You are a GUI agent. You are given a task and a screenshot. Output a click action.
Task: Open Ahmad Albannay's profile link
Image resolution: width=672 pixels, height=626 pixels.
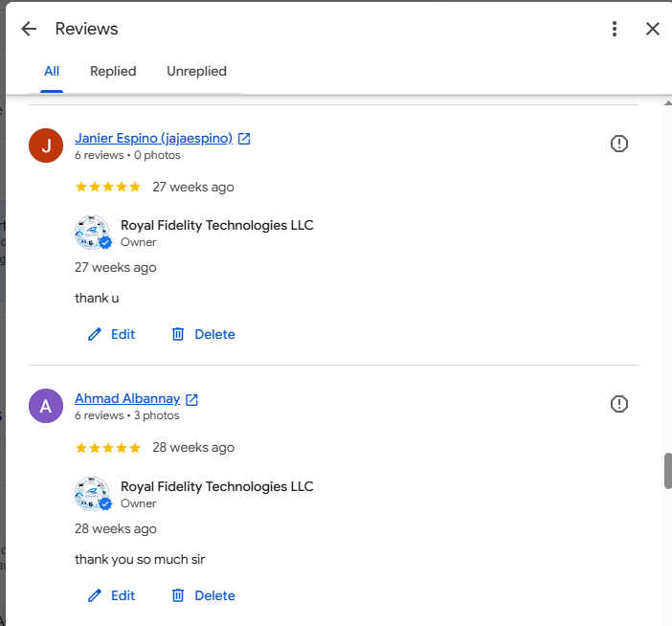pos(127,398)
